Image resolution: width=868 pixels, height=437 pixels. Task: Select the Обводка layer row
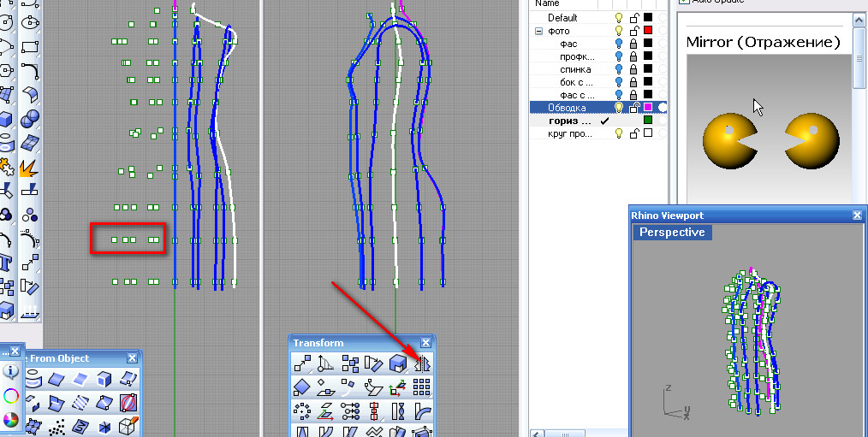(567, 108)
